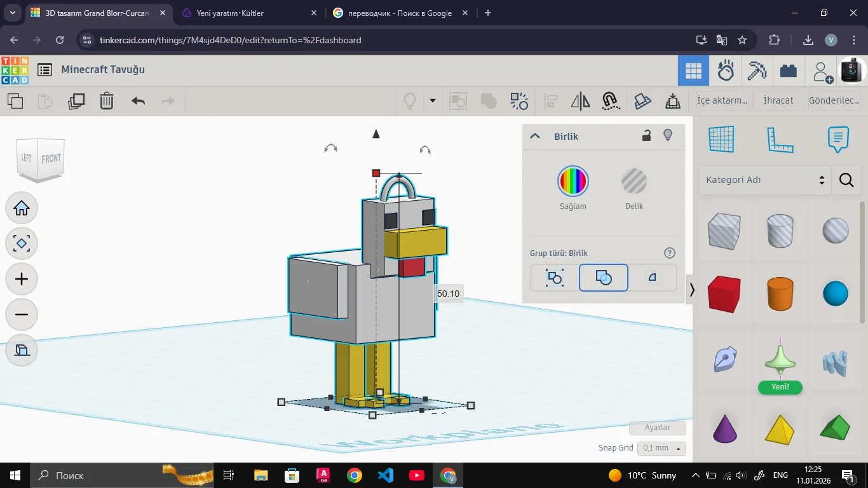
Task: Choose the union group type button
Action: click(x=604, y=278)
